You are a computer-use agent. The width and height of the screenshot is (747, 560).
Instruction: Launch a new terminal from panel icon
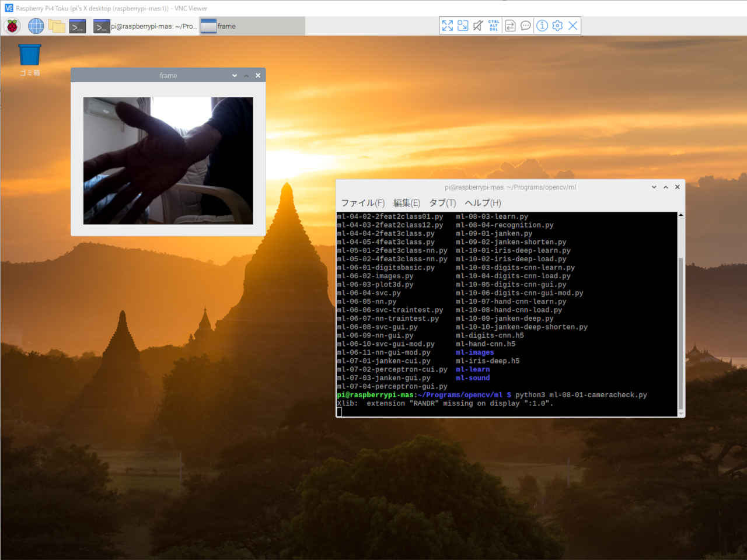[78, 26]
